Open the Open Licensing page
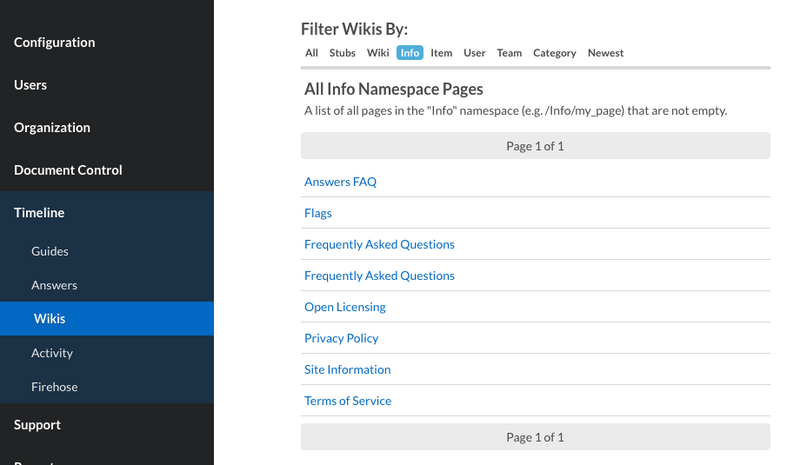 tap(345, 307)
